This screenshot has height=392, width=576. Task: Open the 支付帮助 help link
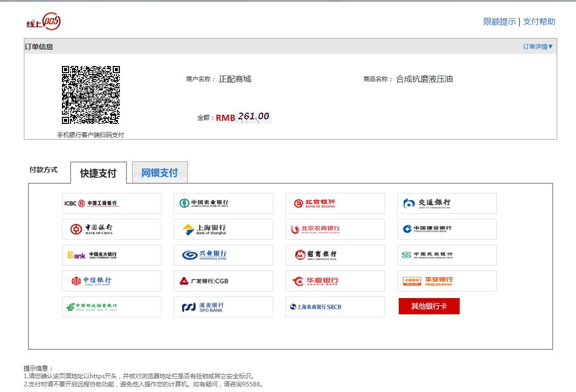point(539,22)
